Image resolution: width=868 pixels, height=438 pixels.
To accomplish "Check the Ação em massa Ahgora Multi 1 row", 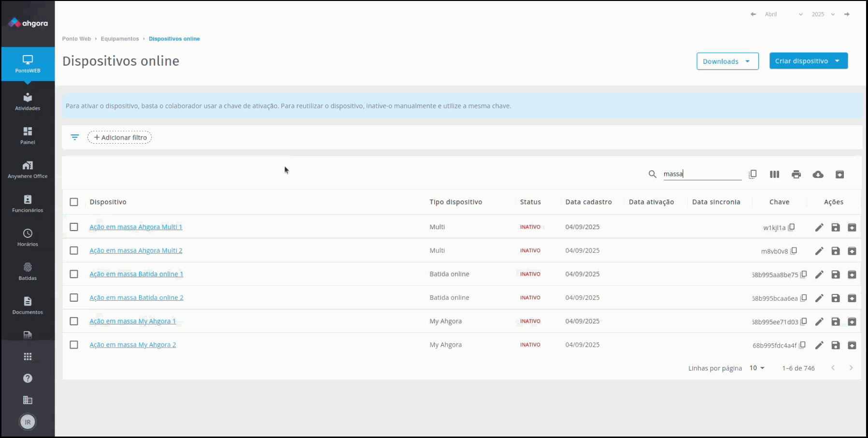I will click(x=74, y=227).
